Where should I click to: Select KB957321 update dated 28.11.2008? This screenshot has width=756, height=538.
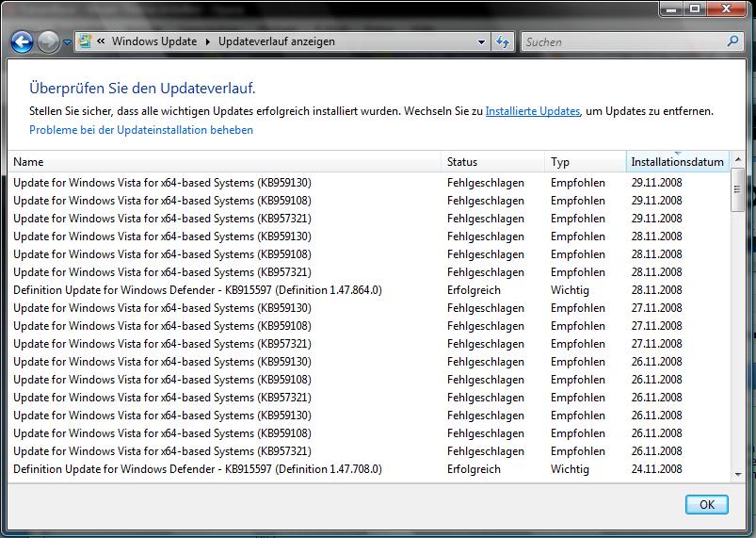click(162, 272)
